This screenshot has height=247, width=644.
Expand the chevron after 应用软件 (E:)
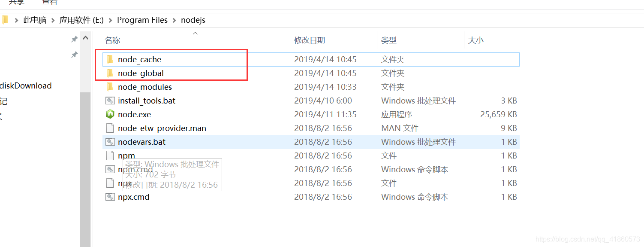coord(111,20)
